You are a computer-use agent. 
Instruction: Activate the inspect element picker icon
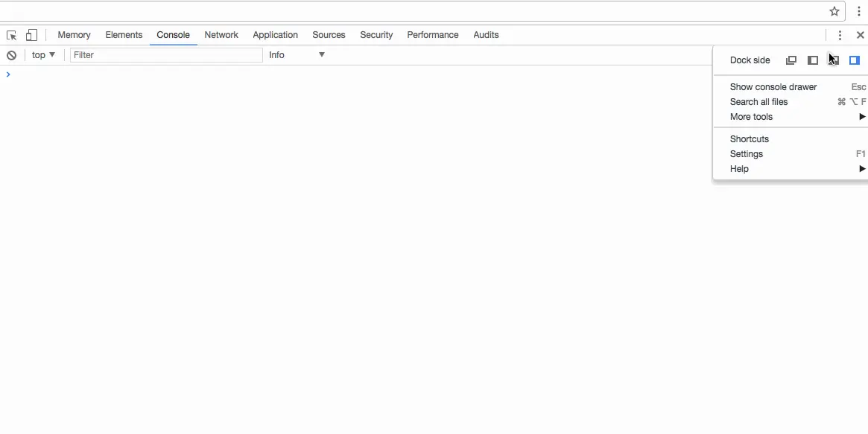[12, 35]
